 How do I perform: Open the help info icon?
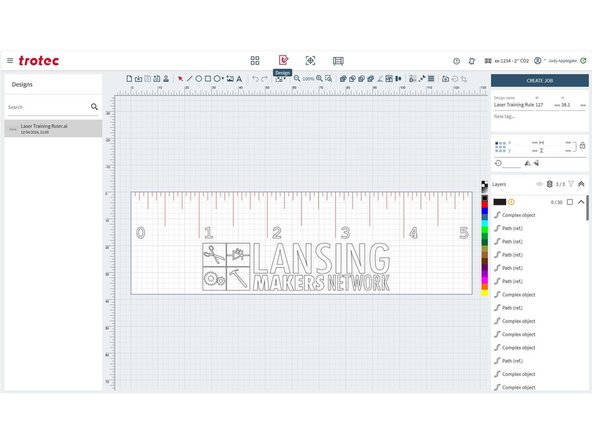(x=456, y=61)
